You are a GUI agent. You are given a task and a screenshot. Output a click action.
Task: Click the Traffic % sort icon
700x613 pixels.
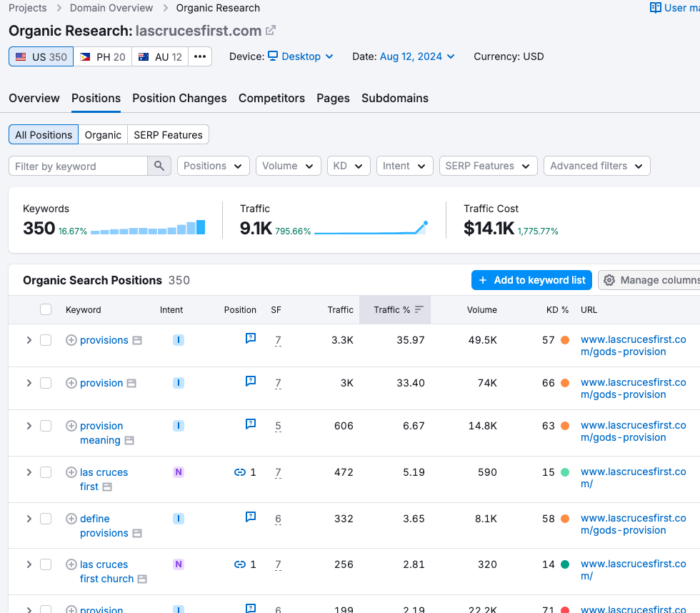pos(419,309)
